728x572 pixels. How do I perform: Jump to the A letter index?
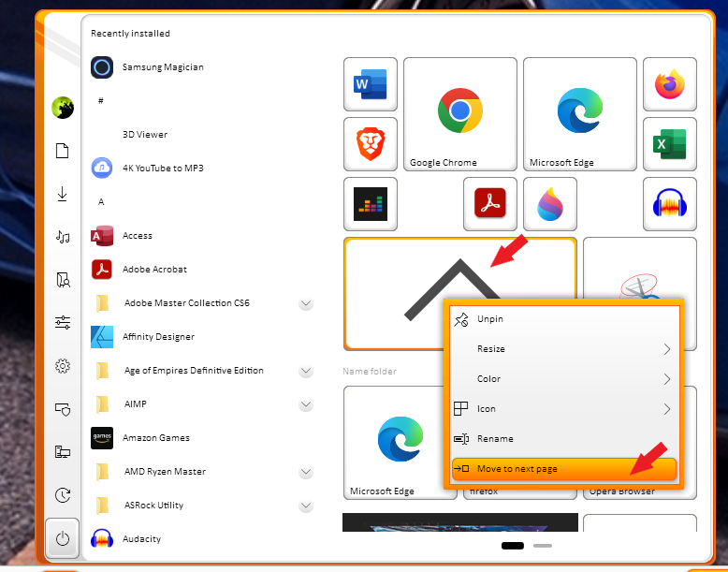pyautogui.click(x=101, y=201)
